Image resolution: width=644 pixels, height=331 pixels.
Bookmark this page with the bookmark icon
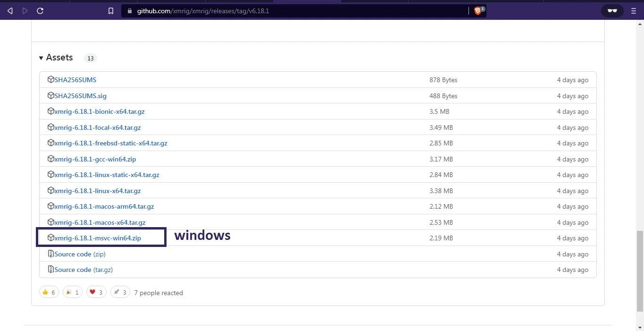coord(111,11)
